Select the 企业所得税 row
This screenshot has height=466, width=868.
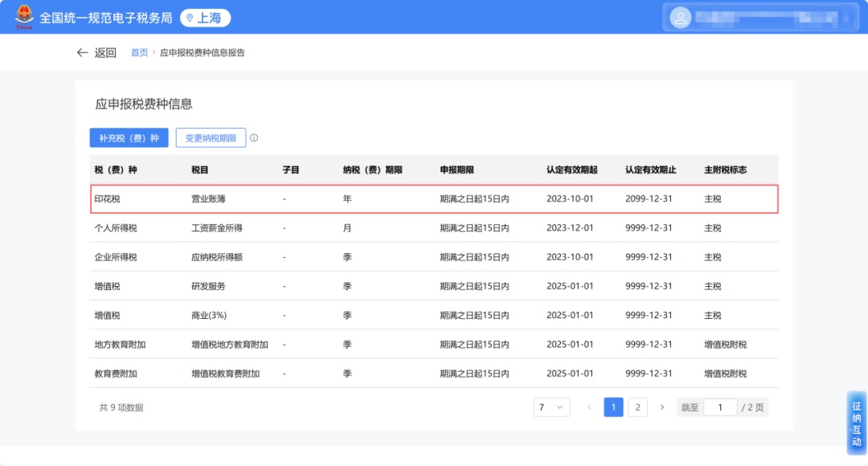(x=433, y=257)
